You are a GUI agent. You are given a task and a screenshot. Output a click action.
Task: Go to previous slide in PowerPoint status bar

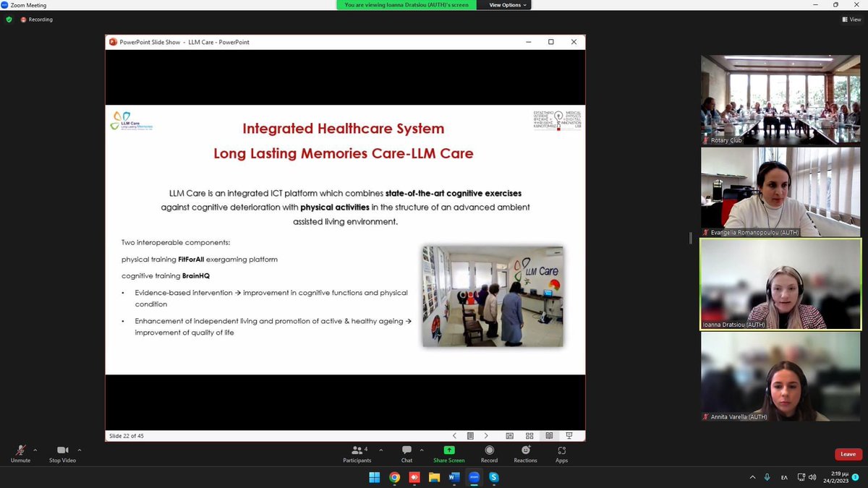[x=454, y=436]
